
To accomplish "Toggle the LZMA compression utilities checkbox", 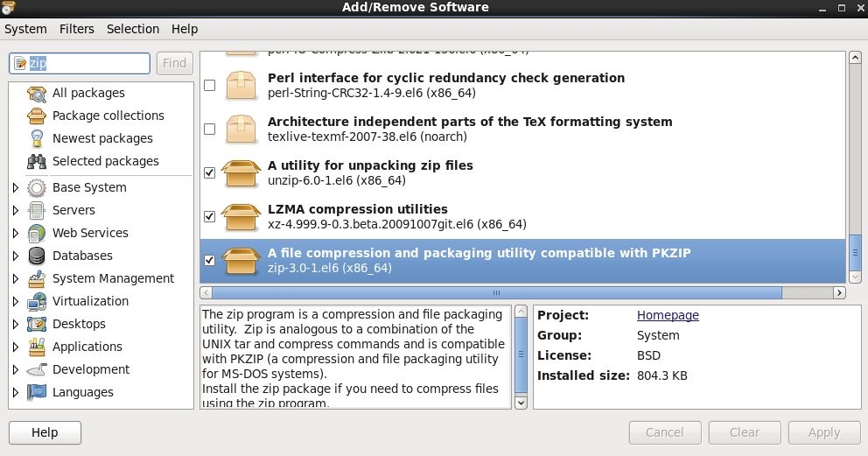I will pos(209,216).
